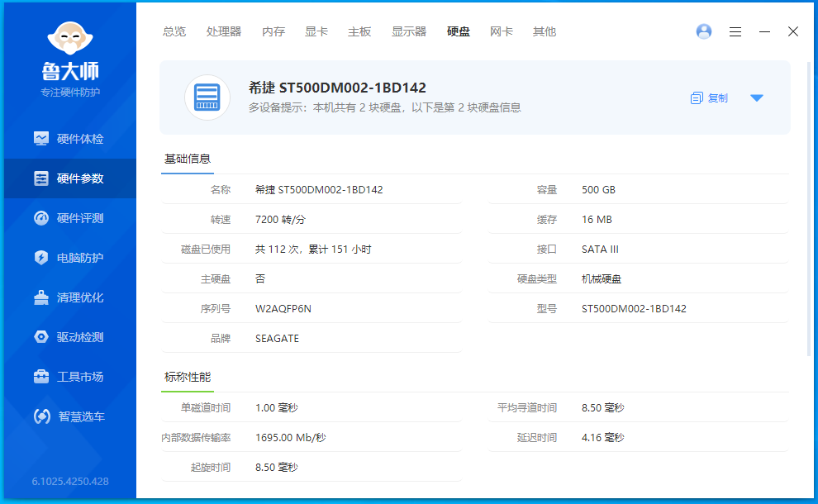Switch to the 处理器 tab
818x504 pixels.
(224, 32)
